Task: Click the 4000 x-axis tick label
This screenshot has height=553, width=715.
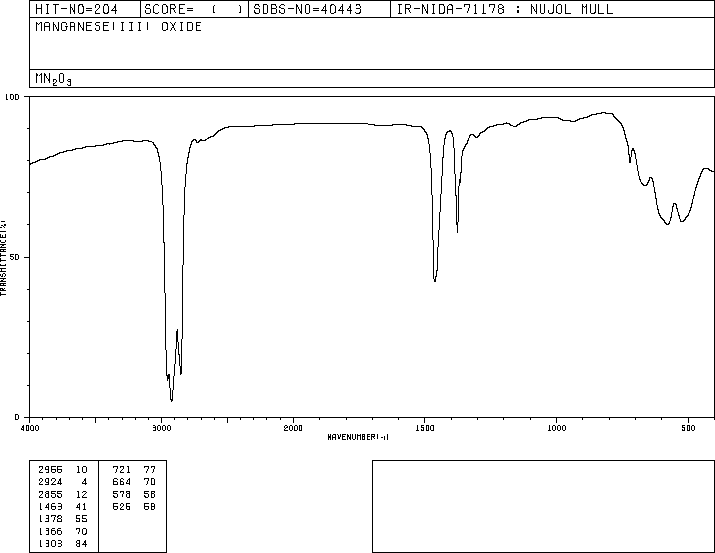Action: [30, 428]
